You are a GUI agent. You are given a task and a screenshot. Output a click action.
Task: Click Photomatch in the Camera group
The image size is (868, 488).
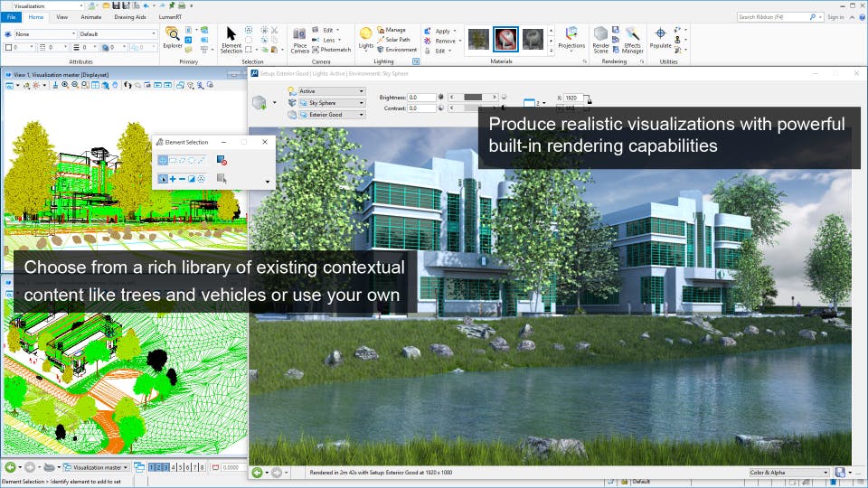[331, 50]
